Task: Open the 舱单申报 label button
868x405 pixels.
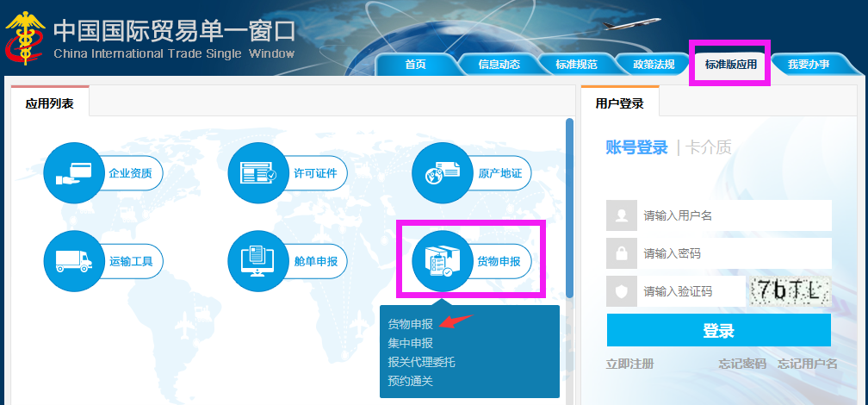Action: click(315, 261)
